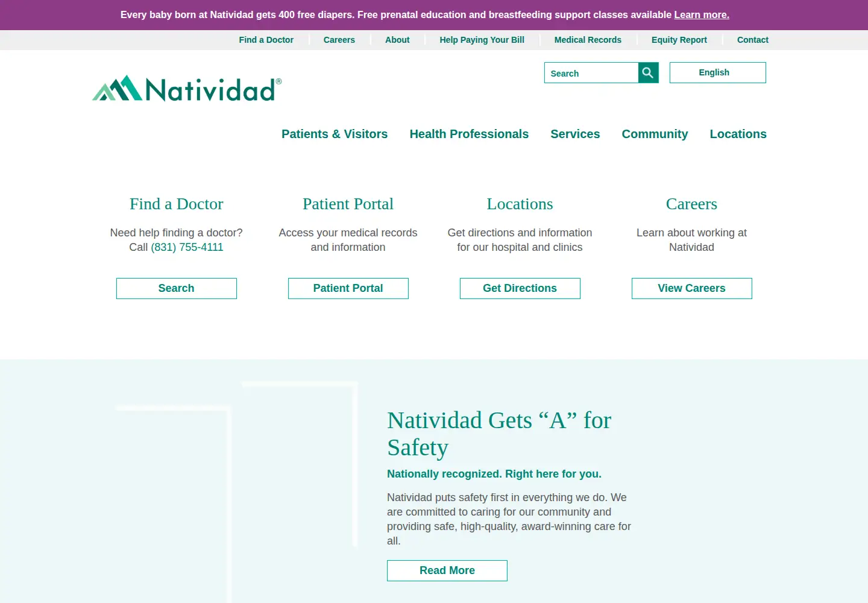This screenshot has height=603, width=868.
Task: Click the Locations card heading
Action: click(520, 204)
